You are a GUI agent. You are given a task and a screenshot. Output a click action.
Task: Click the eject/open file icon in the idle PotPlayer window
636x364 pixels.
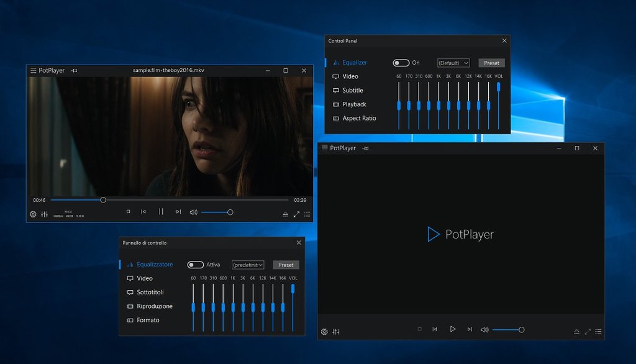(576, 332)
